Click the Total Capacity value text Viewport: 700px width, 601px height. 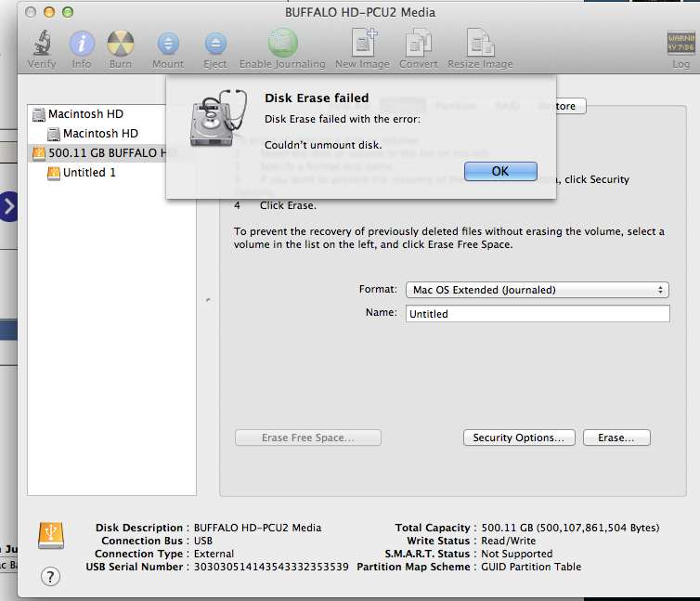pyautogui.click(x=570, y=529)
